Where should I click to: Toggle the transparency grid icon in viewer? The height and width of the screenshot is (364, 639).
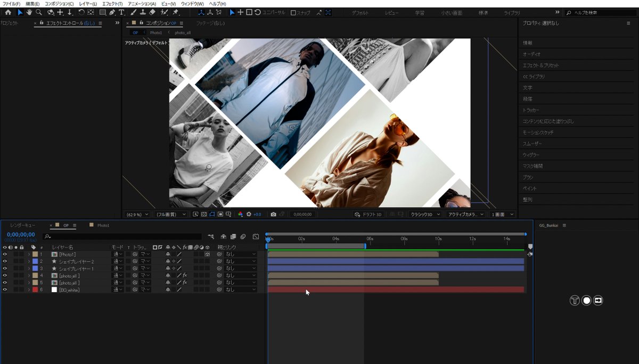pyautogui.click(x=204, y=214)
